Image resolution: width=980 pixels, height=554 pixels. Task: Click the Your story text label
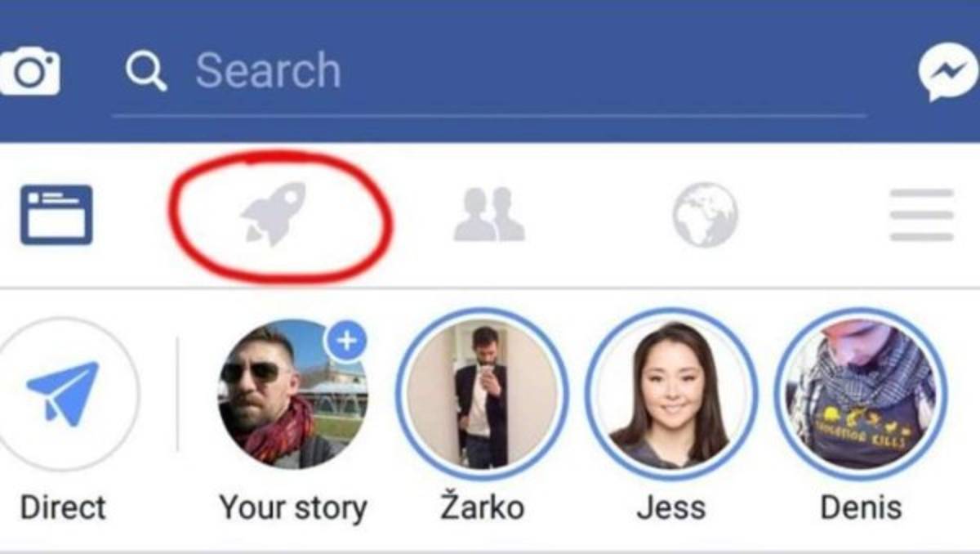coord(292,508)
